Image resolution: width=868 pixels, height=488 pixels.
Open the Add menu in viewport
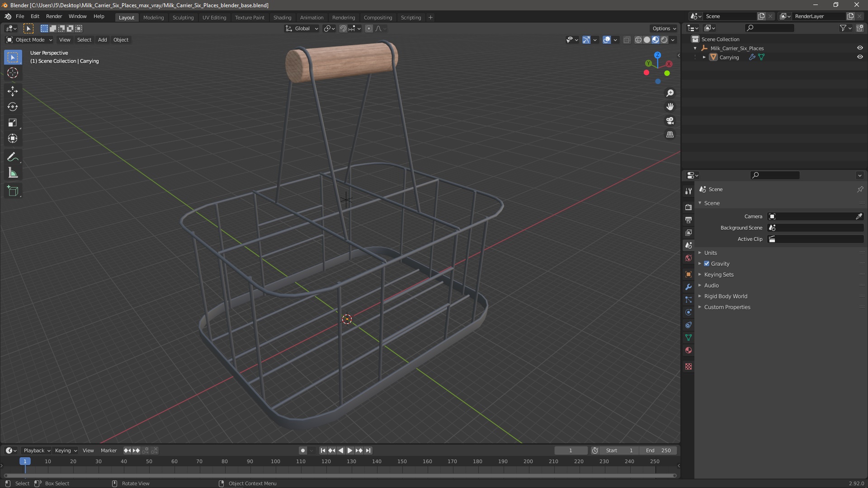click(x=102, y=40)
